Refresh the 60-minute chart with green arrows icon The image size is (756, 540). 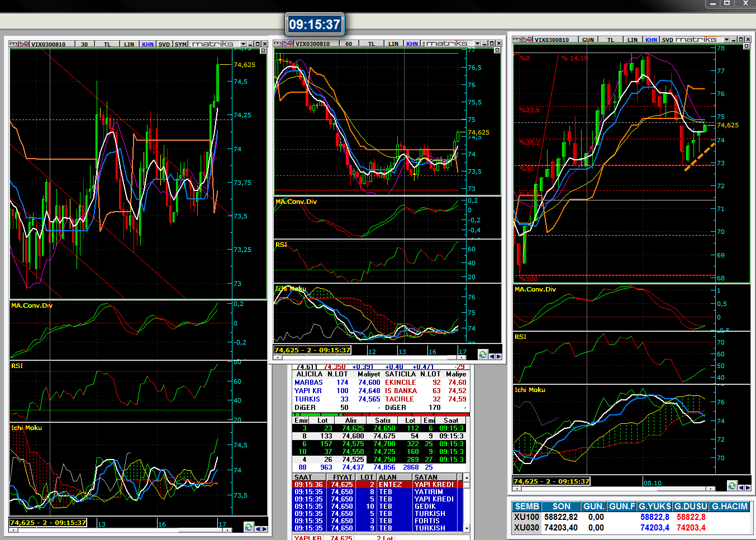[x=483, y=355]
